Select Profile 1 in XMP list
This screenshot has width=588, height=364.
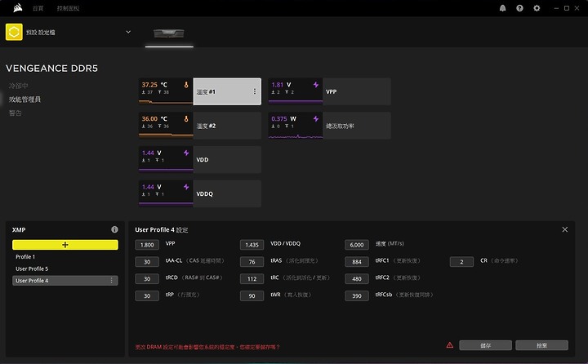pyautogui.click(x=65, y=257)
